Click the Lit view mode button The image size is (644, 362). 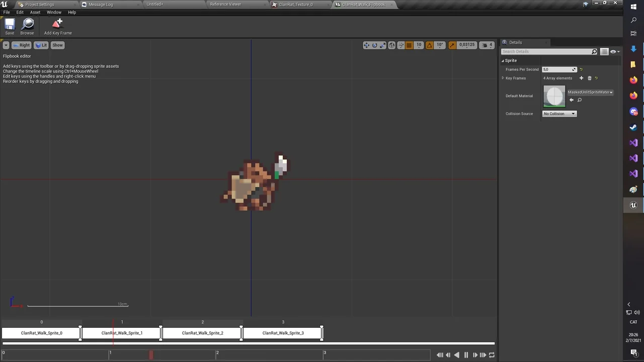pos(41,45)
